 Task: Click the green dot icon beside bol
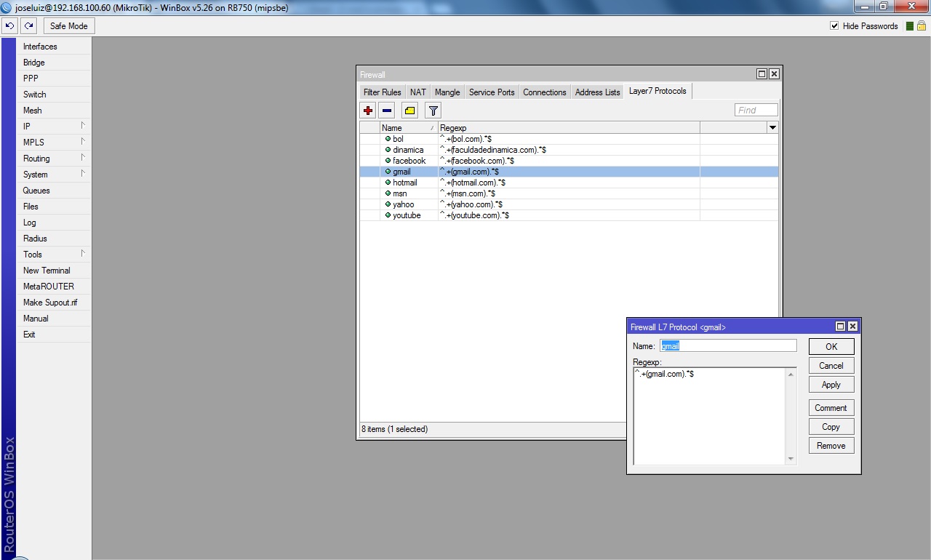(388, 138)
